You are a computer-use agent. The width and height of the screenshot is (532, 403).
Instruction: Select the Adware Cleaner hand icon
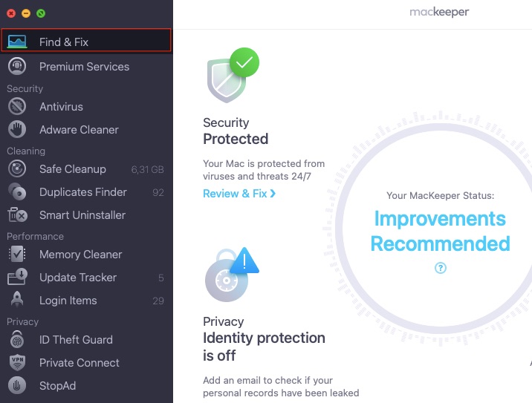17,129
